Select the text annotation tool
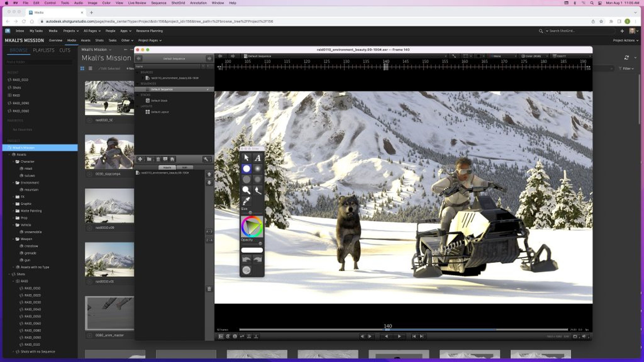This screenshot has height=362, width=644. tap(258, 158)
